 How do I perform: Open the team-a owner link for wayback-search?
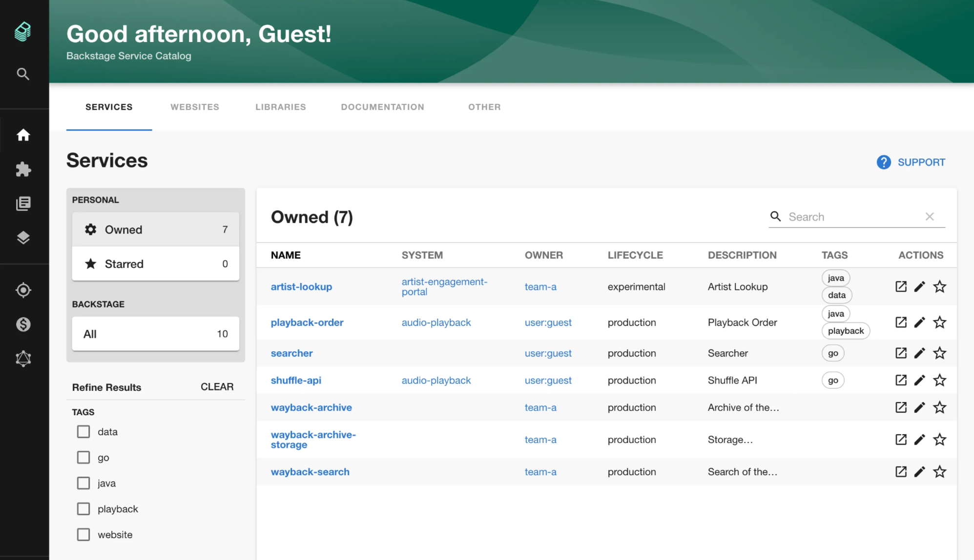pos(540,472)
